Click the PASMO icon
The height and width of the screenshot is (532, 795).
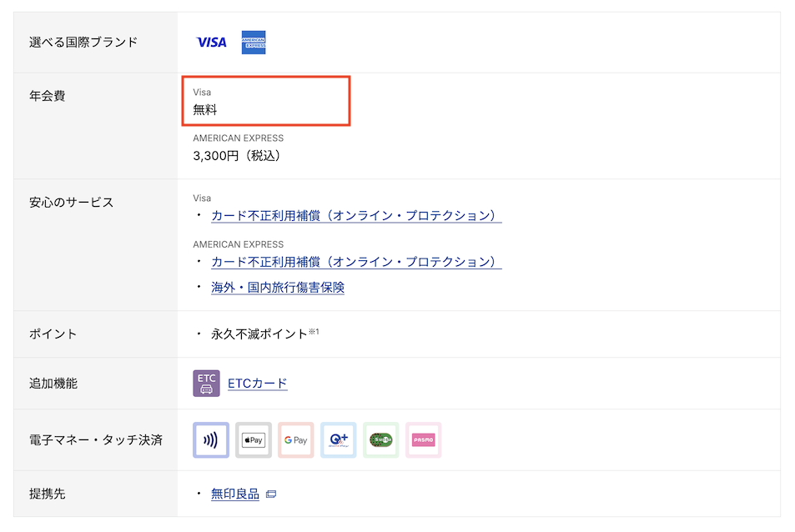[424, 439]
